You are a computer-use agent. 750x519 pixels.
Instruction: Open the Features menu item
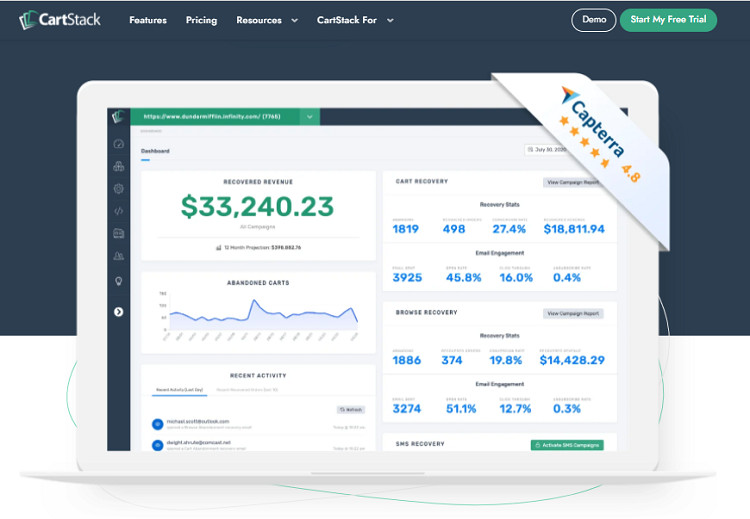[148, 20]
